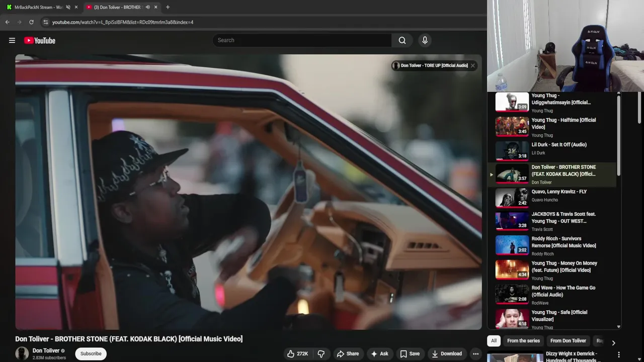Focus the YouTube search field
Image resolution: width=644 pixels, height=362 pixels.
(302, 40)
